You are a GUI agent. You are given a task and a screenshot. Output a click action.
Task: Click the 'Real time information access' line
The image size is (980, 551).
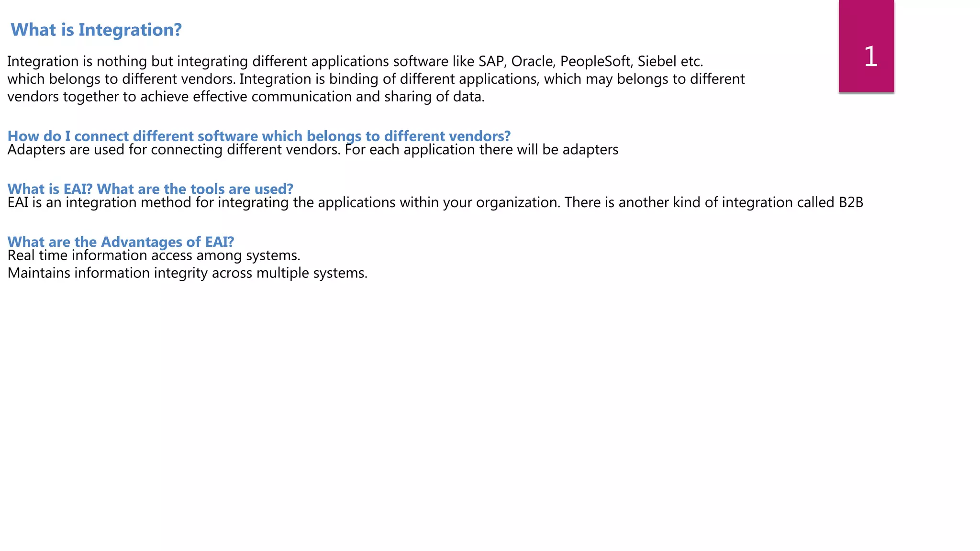click(x=154, y=255)
